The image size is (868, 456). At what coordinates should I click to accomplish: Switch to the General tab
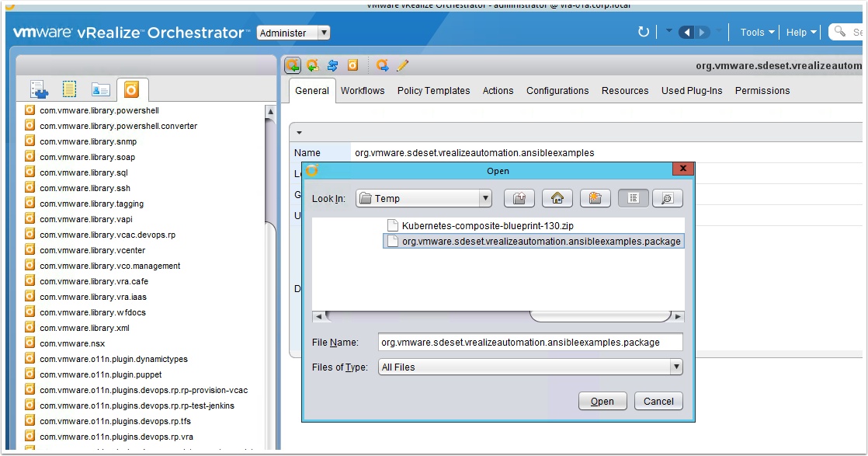312,90
